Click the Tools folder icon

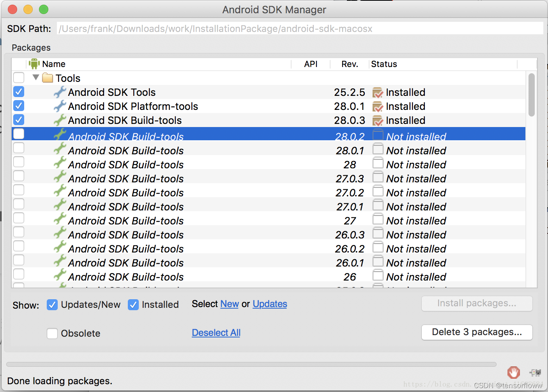48,78
